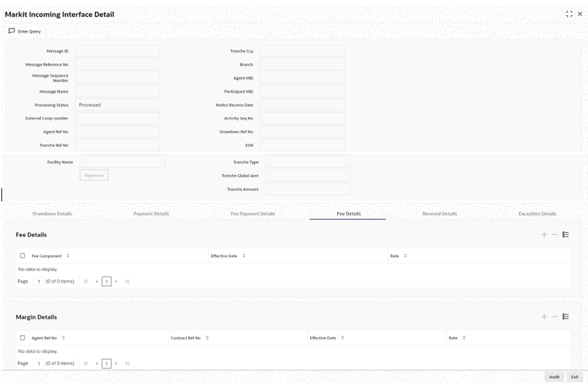The width and height of the screenshot is (588, 386).
Task: Click the Exit button
Action: 575,377
